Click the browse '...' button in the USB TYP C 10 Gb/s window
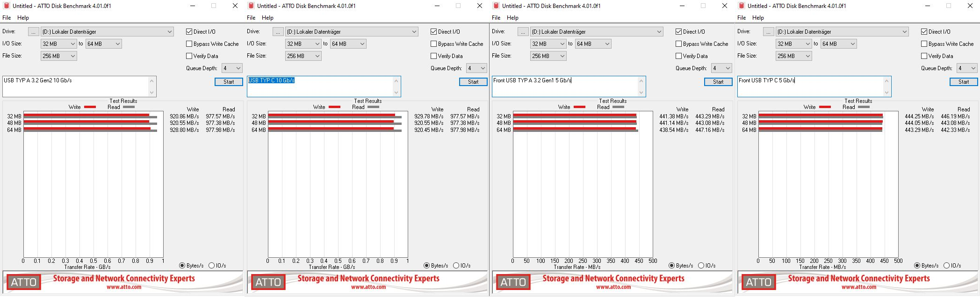 coord(278,32)
